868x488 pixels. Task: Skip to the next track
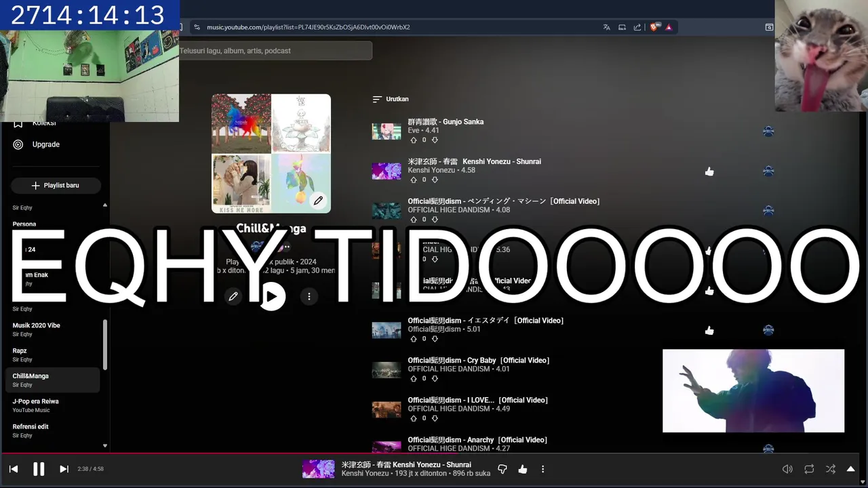64,469
